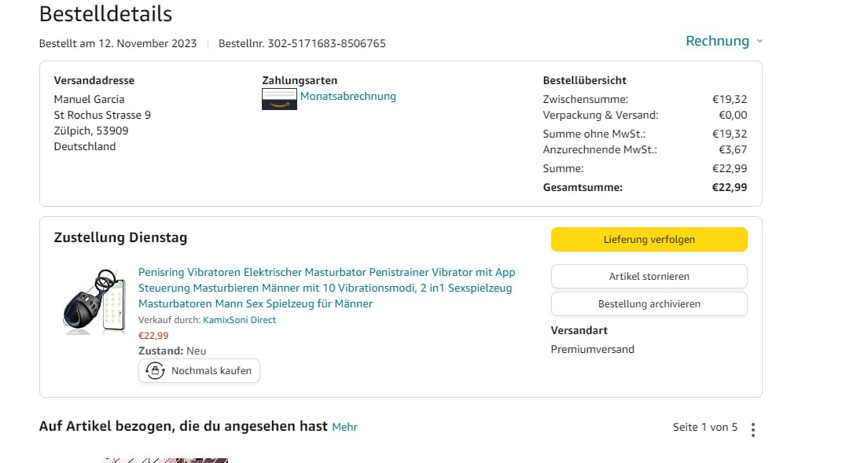Image resolution: width=868 pixels, height=463 pixels.
Task: Click the chevron arrow beside Rechnung
Action: click(759, 42)
